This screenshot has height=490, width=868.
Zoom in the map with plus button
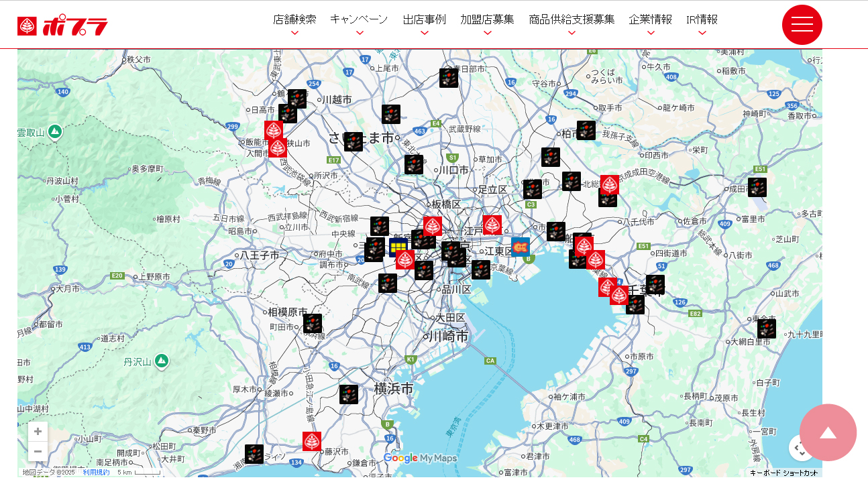38,432
